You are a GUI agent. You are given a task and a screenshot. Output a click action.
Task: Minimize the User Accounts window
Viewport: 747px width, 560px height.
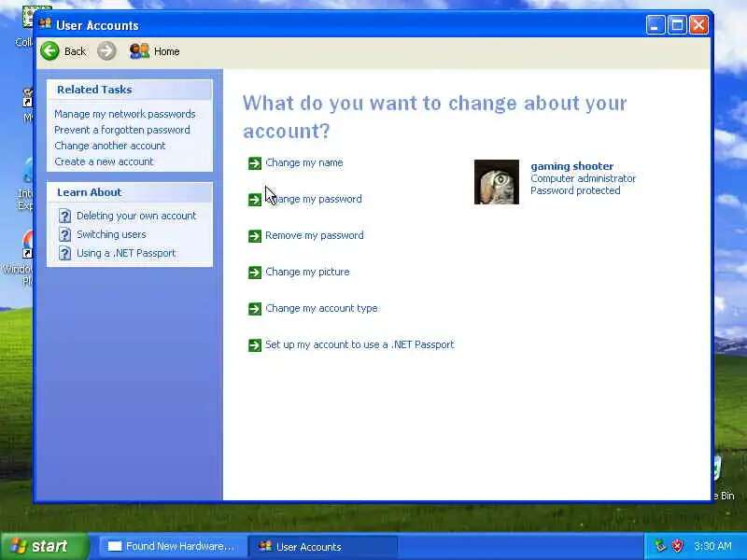point(655,25)
